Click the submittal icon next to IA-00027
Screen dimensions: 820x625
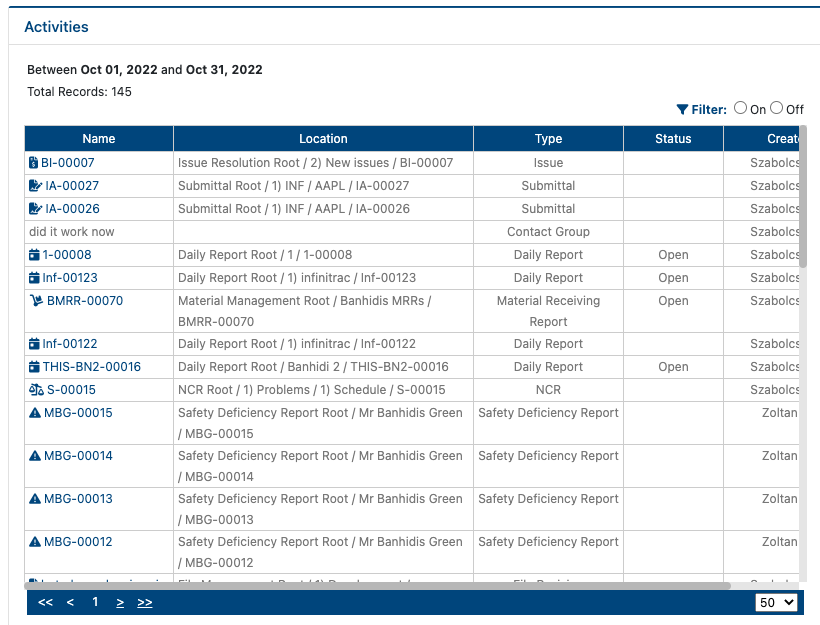[35, 186]
